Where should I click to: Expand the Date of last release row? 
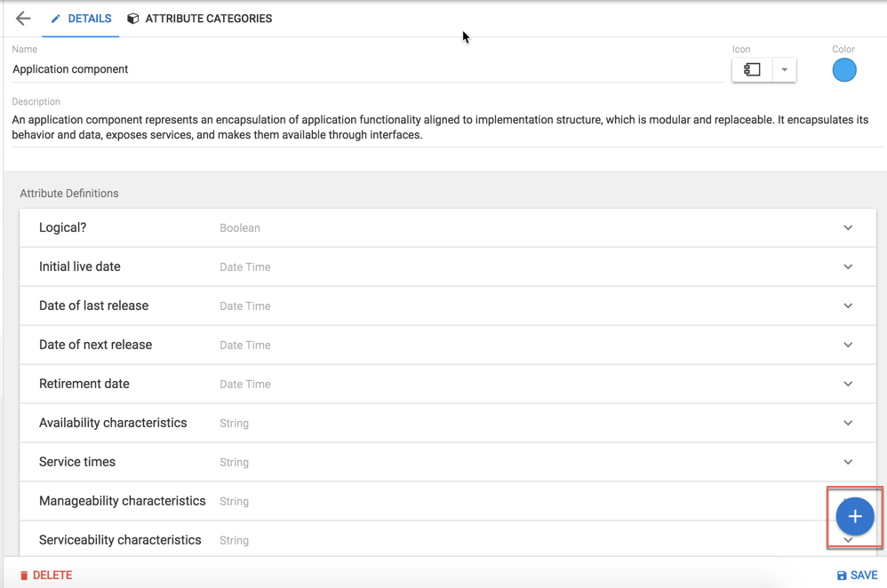click(848, 306)
